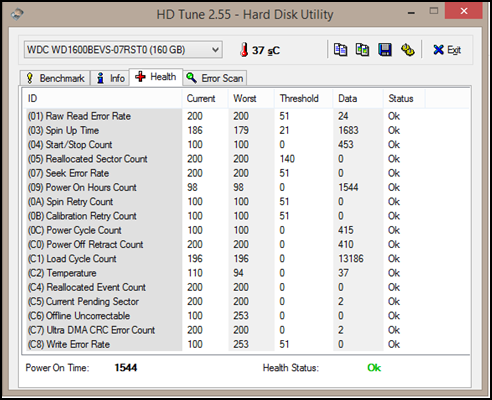Open the options gear icon
The width and height of the screenshot is (492, 400).
coord(407,50)
